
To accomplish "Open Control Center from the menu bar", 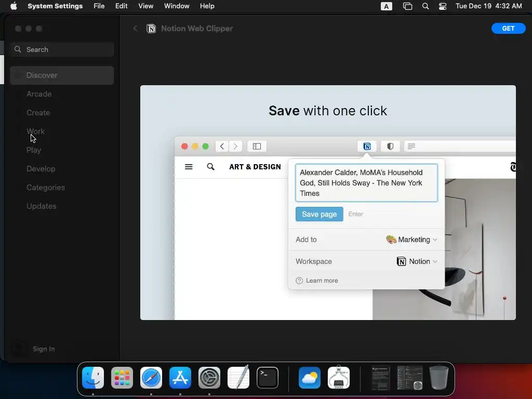I will [443, 6].
